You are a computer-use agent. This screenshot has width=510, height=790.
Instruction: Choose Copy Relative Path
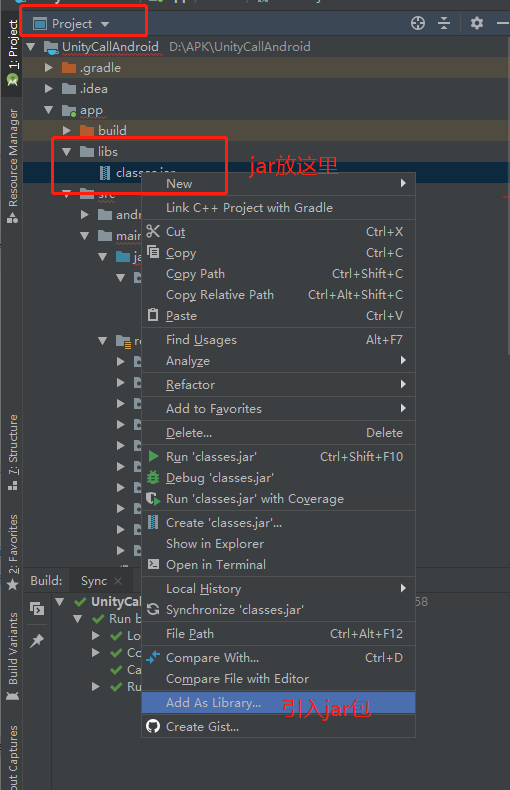279,295
